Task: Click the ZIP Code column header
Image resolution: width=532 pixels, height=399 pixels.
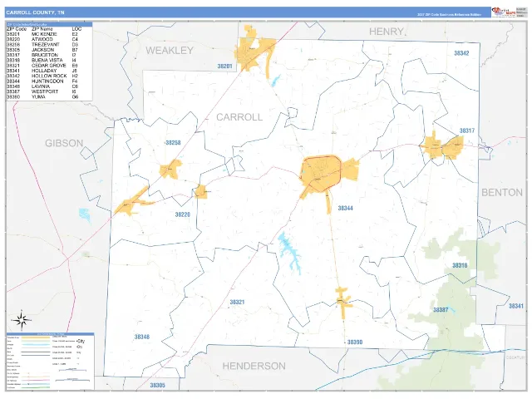Action: point(17,29)
